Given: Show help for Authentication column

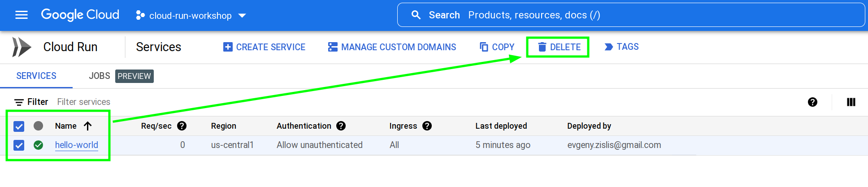Looking at the screenshot, I should click(341, 126).
